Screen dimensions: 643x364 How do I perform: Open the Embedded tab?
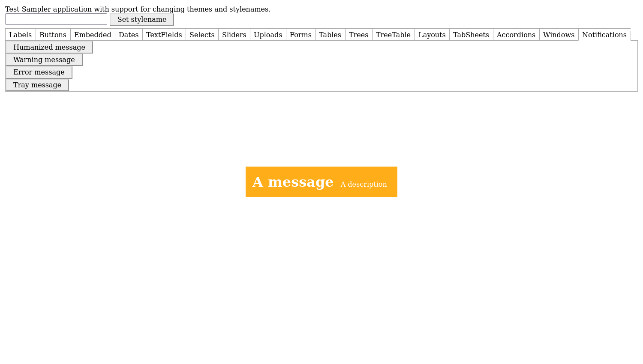click(93, 35)
